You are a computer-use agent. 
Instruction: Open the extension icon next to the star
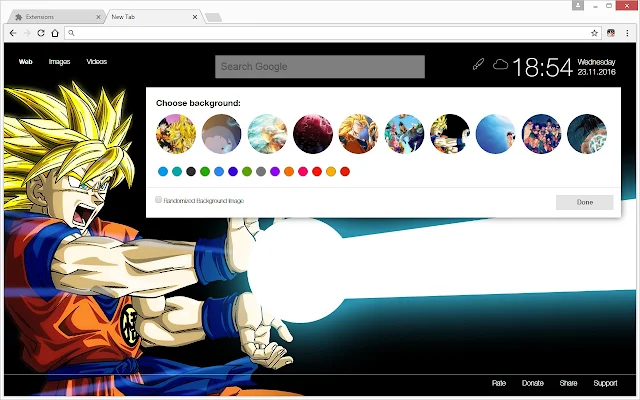pos(611,33)
